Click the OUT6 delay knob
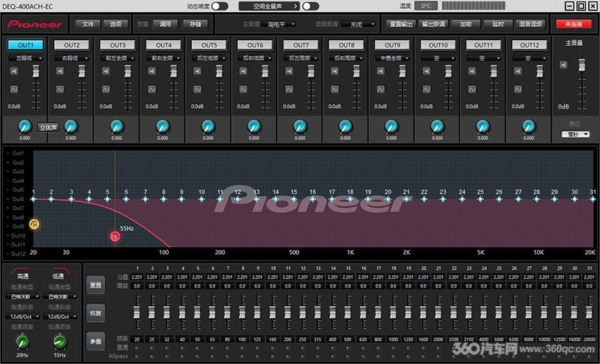Screen dimensions: 600x364 (x=254, y=126)
